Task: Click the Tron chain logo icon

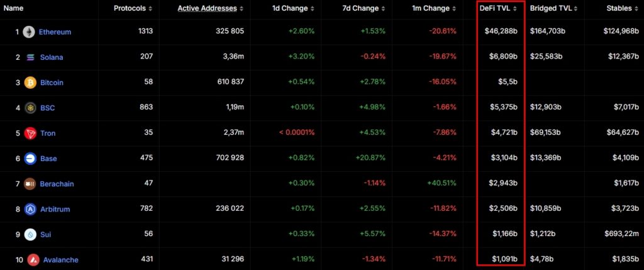Action: click(x=30, y=133)
